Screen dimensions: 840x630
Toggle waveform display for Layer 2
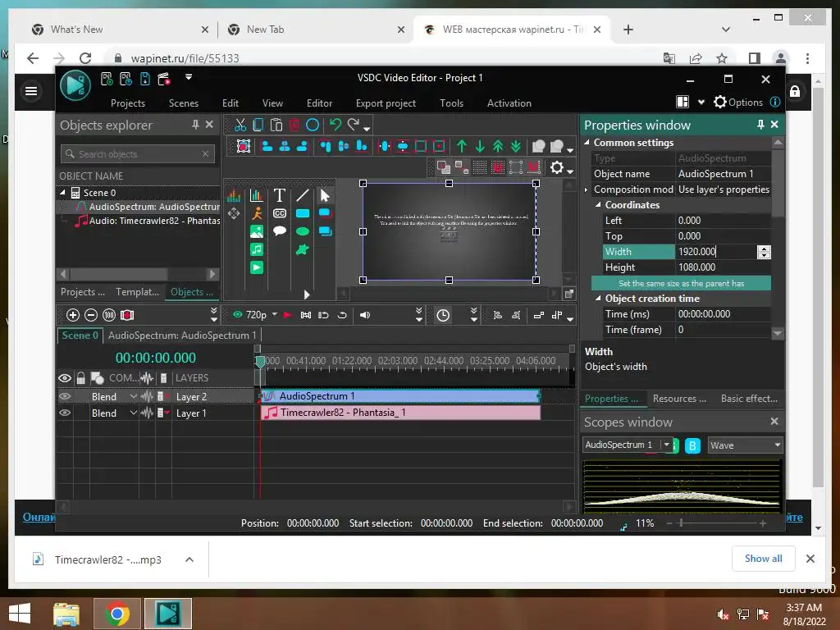point(146,396)
